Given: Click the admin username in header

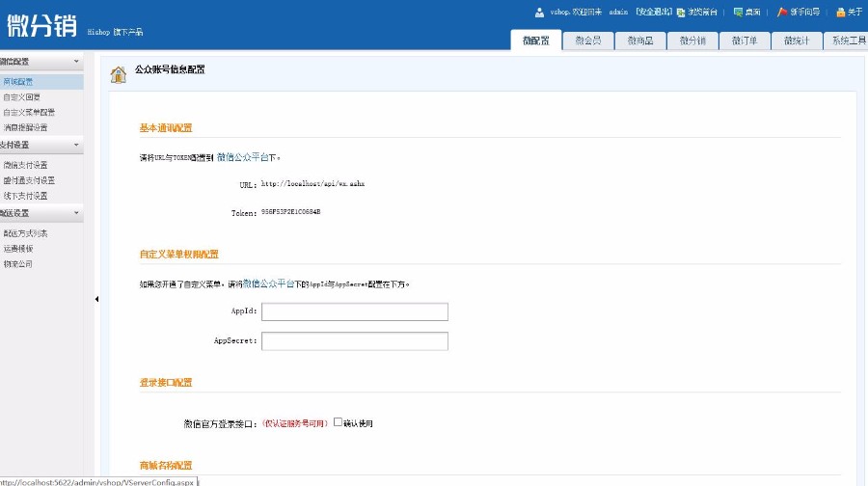Looking at the screenshot, I should (618, 12).
